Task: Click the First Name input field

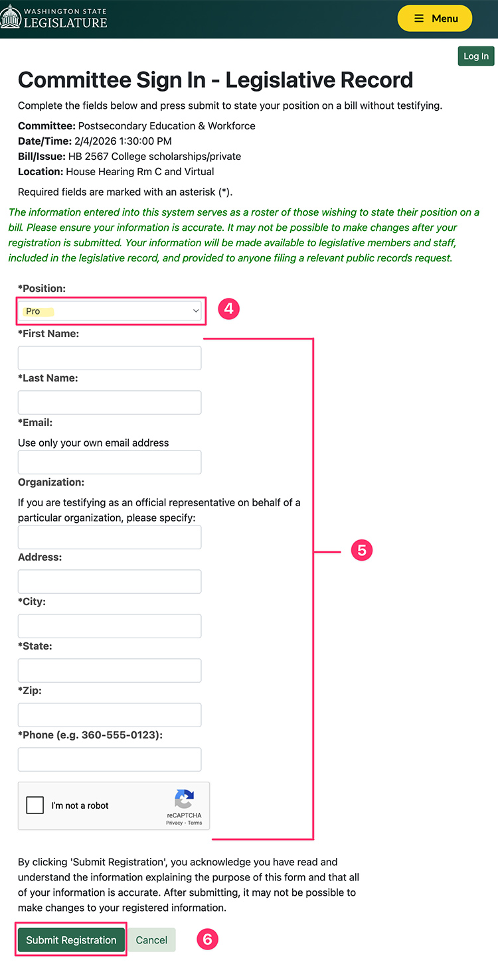Action: point(109,358)
